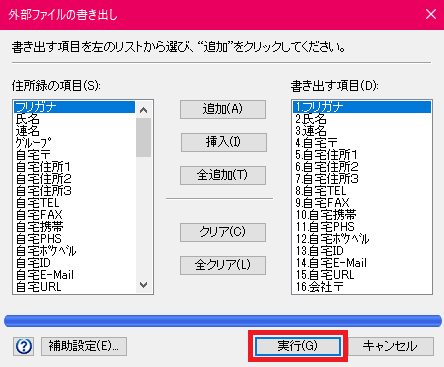The image size is (444, 367).
Task: Close the 外部ファイルの書き出し dialog
Action: pyautogui.click(x=431, y=14)
